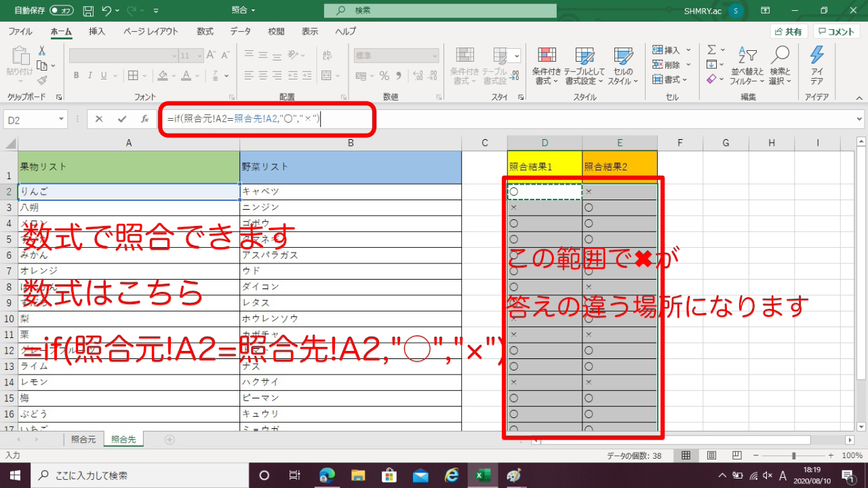The width and height of the screenshot is (868, 488).
Task: Click the AutoSum sigma icon
Action: [711, 50]
